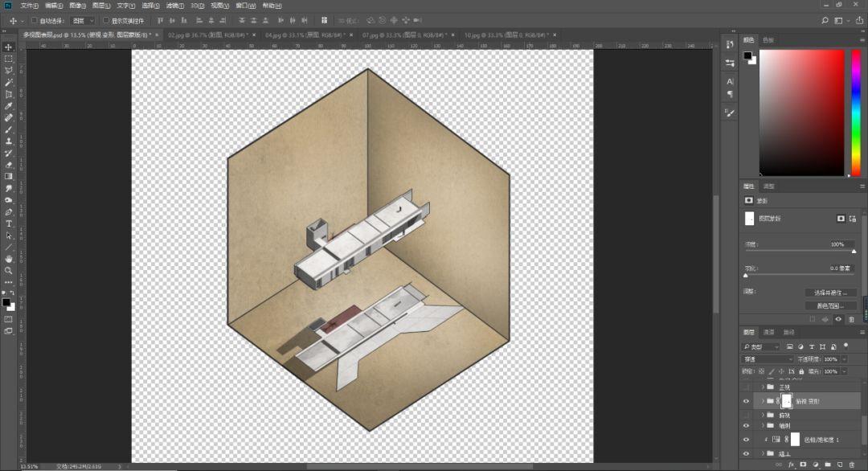868x471 pixels.
Task: Open the Auto-Select layer/group dropdown
Action: coord(83,20)
